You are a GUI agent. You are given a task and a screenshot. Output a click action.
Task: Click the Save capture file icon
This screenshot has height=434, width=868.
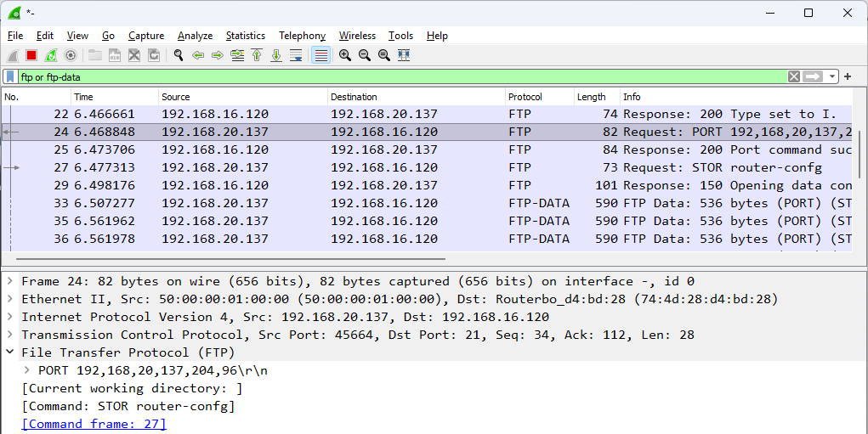click(115, 55)
